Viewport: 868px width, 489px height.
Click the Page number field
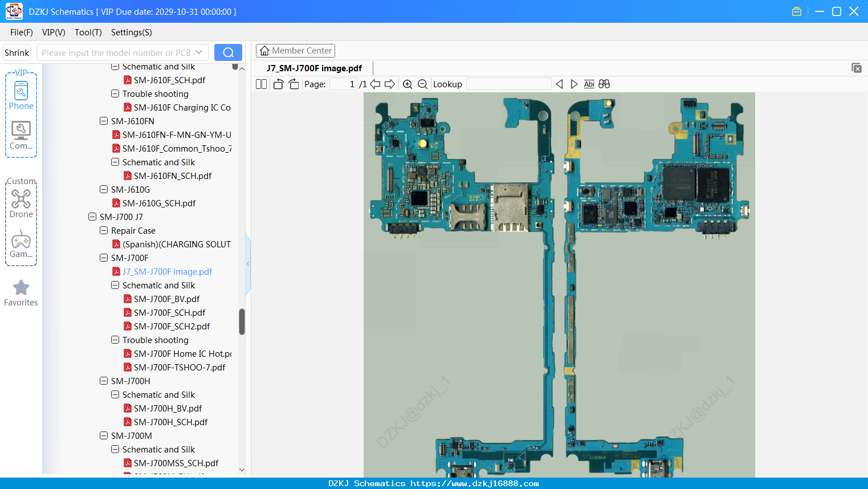tap(344, 84)
